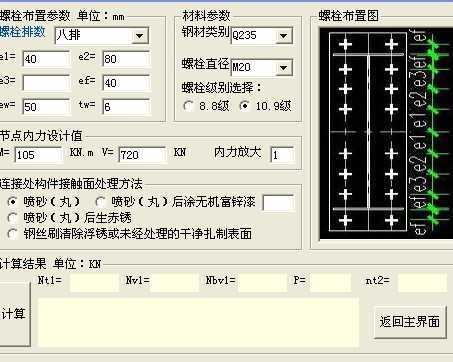Viewport: 453px width, 362px height.
Task: Click the ew input field with 50
Action: click(x=46, y=107)
